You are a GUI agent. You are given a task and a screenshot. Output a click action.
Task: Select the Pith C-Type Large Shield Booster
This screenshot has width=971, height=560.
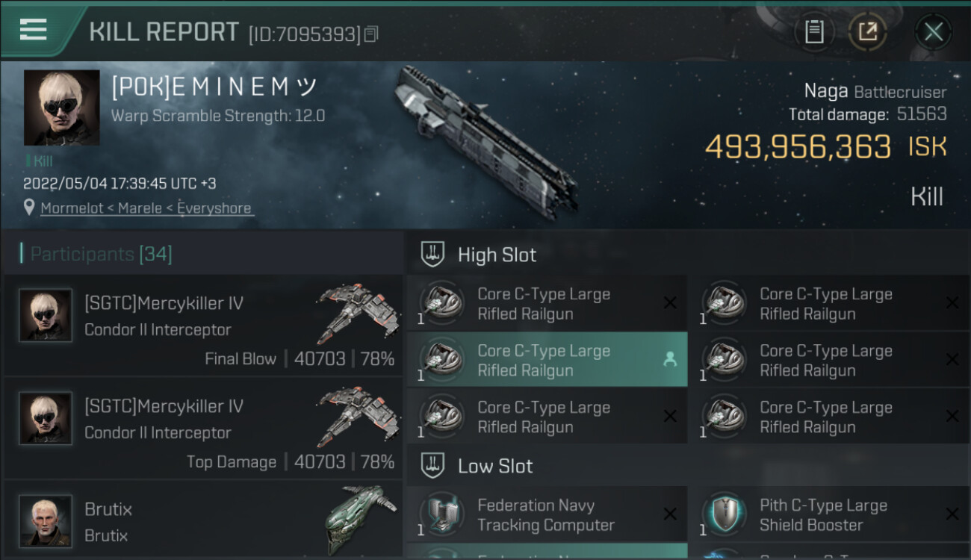[822, 515]
